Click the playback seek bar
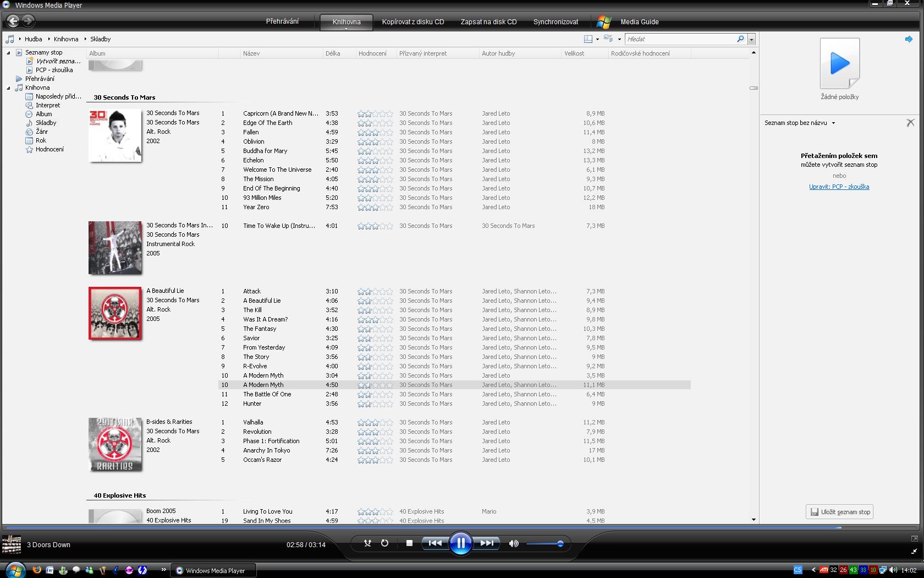The width and height of the screenshot is (924, 578). pyautogui.click(x=462, y=527)
